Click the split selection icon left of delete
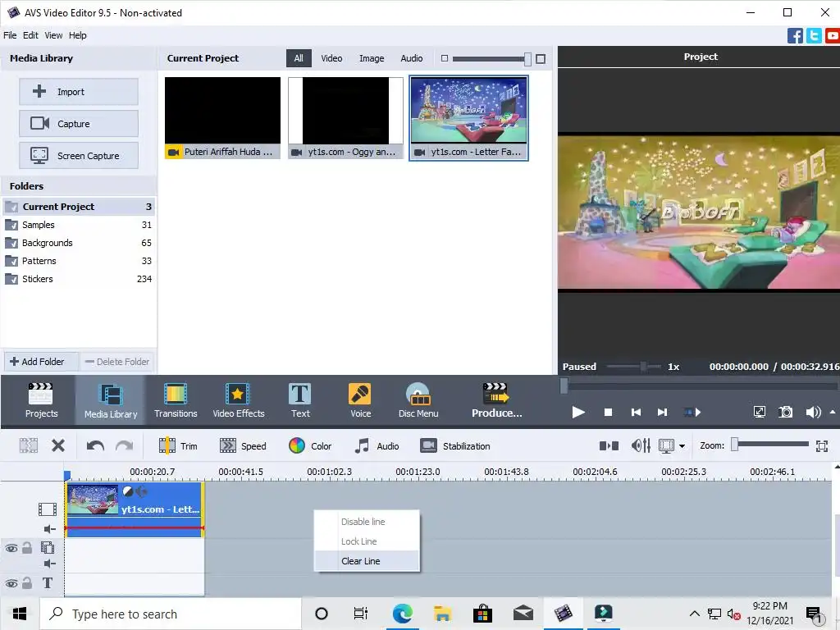Viewport: 840px width, 630px height. (29, 445)
